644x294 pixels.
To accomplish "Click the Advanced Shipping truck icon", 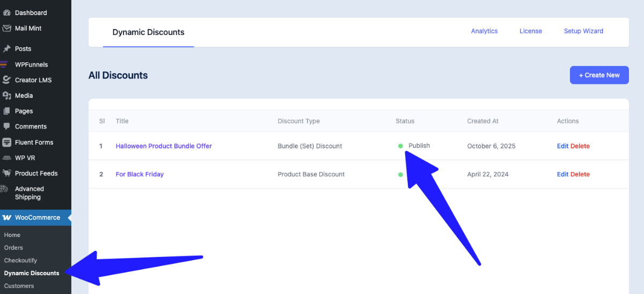I will (4, 189).
